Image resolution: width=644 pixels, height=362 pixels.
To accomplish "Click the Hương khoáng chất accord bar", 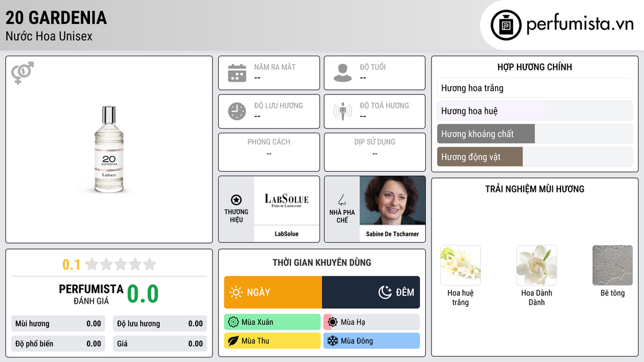I will 535,134.
